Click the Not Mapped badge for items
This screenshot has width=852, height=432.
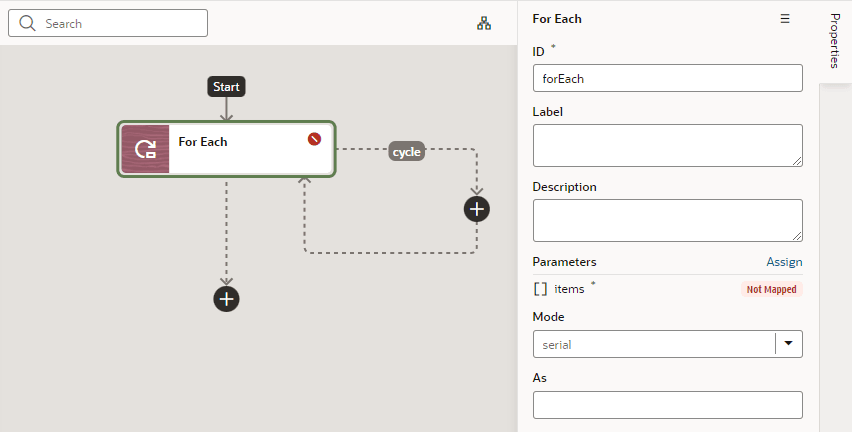pyautogui.click(x=771, y=290)
